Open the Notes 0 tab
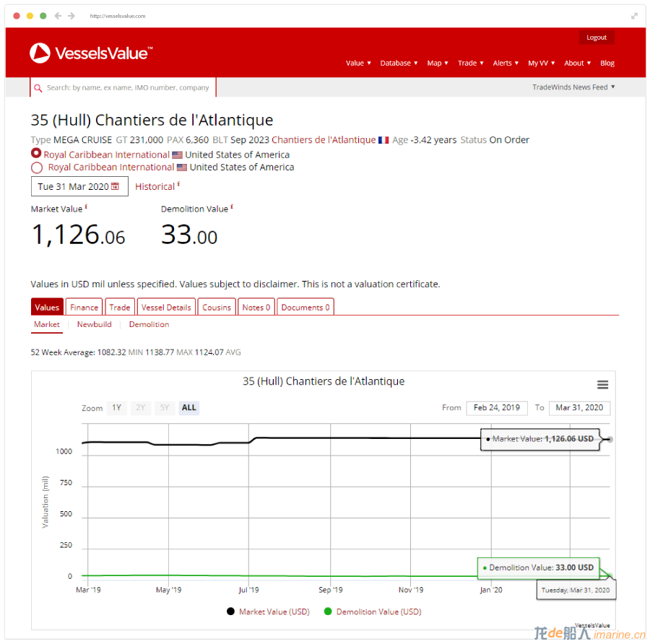This screenshot has width=650, height=644. click(256, 307)
